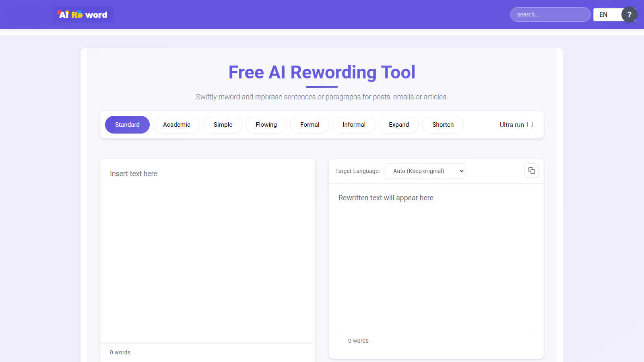Open the Target Language dropdown
644x362 pixels.
tap(425, 171)
